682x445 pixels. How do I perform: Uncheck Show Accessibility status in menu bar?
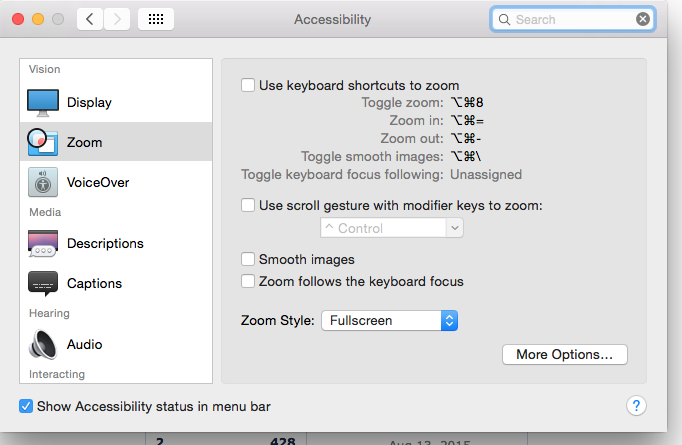click(26, 406)
